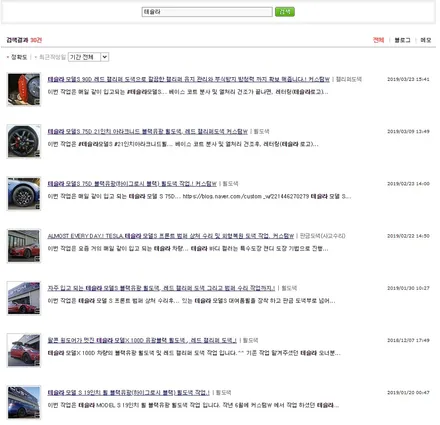Click the snippet starting 테슬라 모델X 100D 차량의
The image size is (440, 425).
[x=194, y=353]
